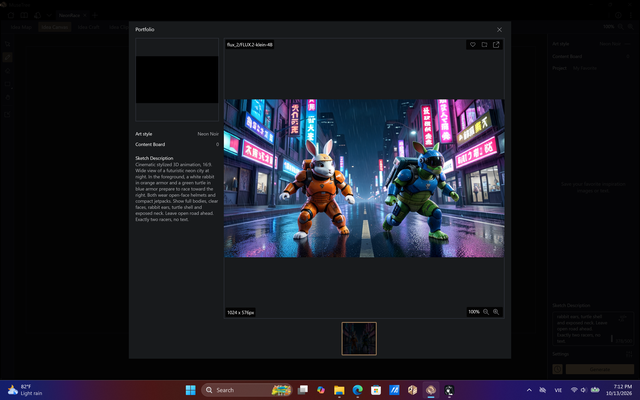Click the Sketch Description heading in the Portfolio dialog

pyautogui.click(x=154, y=158)
